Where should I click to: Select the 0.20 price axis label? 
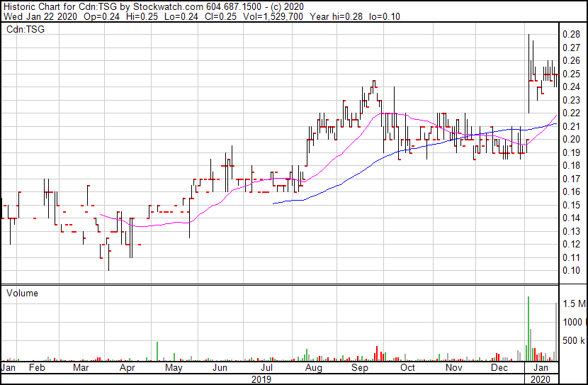click(x=571, y=139)
